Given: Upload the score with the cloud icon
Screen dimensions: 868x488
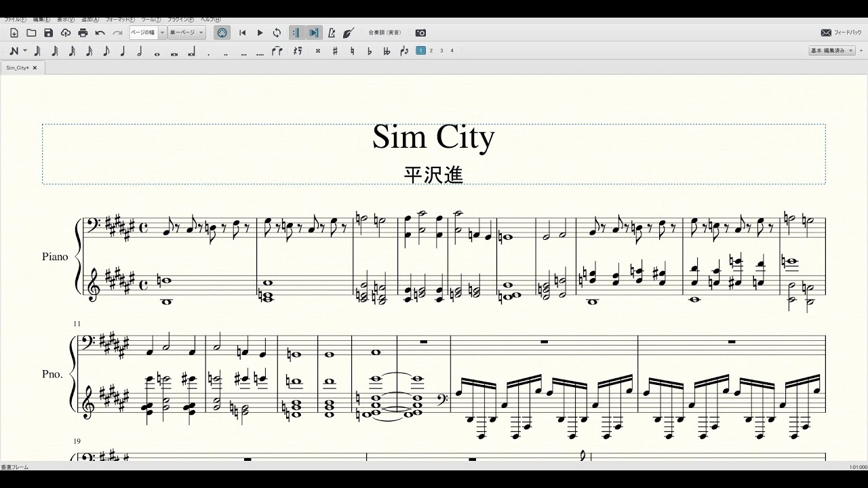Looking at the screenshot, I should click(x=66, y=33).
